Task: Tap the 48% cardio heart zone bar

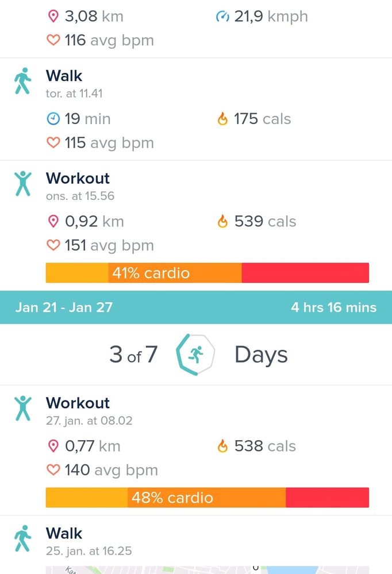Action: coord(207,498)
